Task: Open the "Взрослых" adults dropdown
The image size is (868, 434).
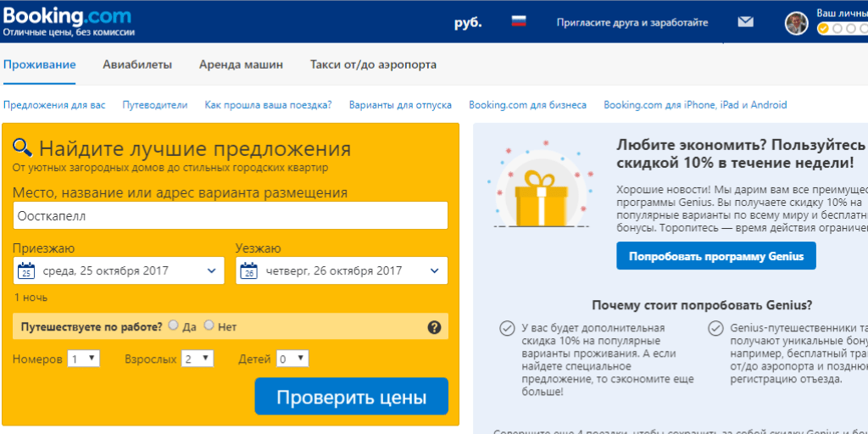Action: (198, 359)
